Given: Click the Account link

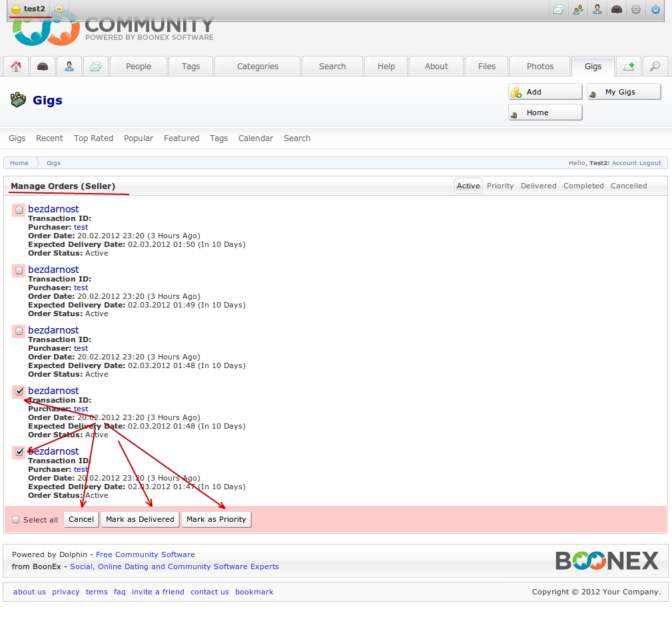Looking at the screenshot, I should (x=625, y=163).
